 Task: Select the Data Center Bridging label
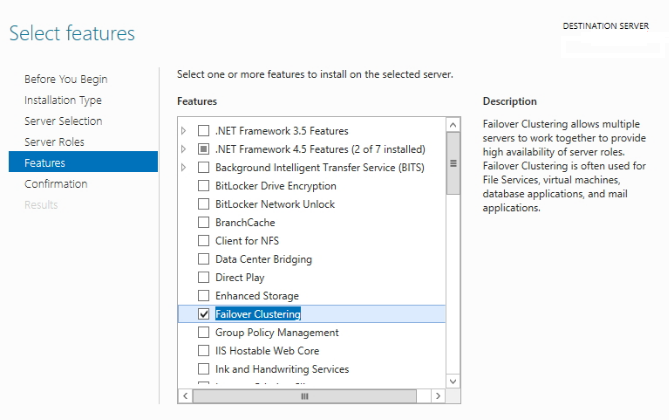[264, 259]
